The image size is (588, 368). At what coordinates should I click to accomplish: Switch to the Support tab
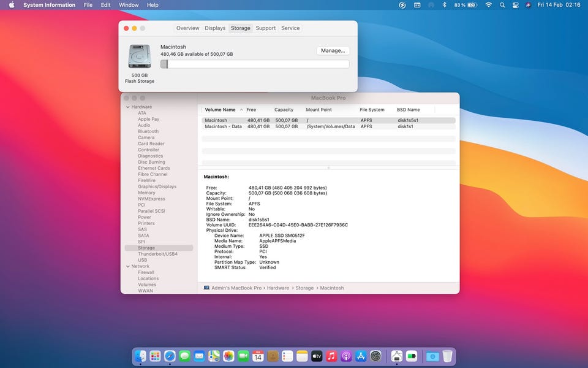click(x=265, y=28)
